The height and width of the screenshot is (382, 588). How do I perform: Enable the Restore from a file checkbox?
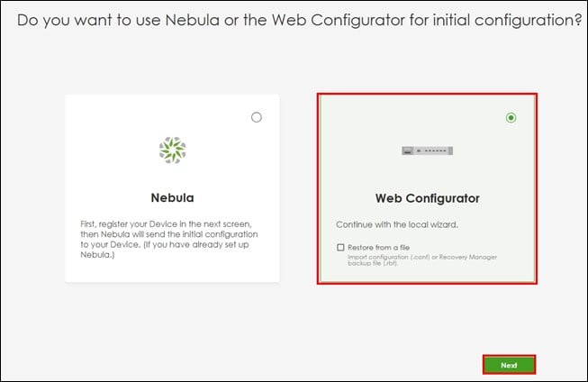tap(340, 247)
